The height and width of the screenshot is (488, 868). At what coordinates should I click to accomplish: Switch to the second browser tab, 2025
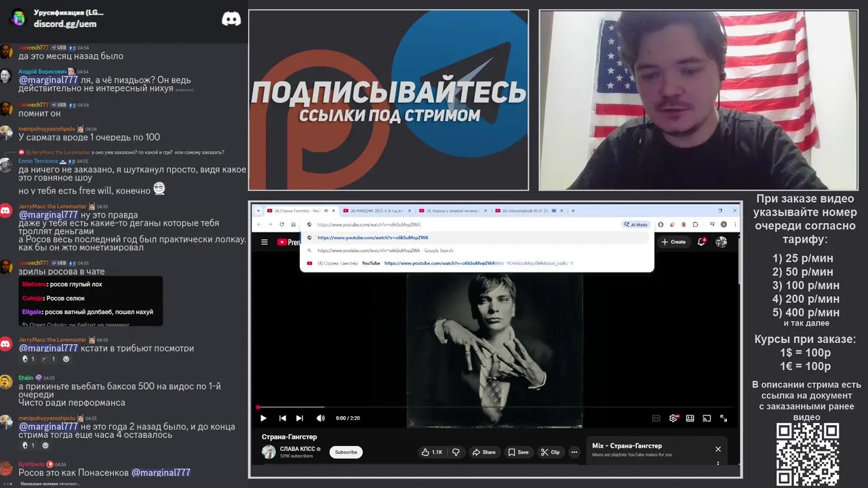click(x=376, y=211)
